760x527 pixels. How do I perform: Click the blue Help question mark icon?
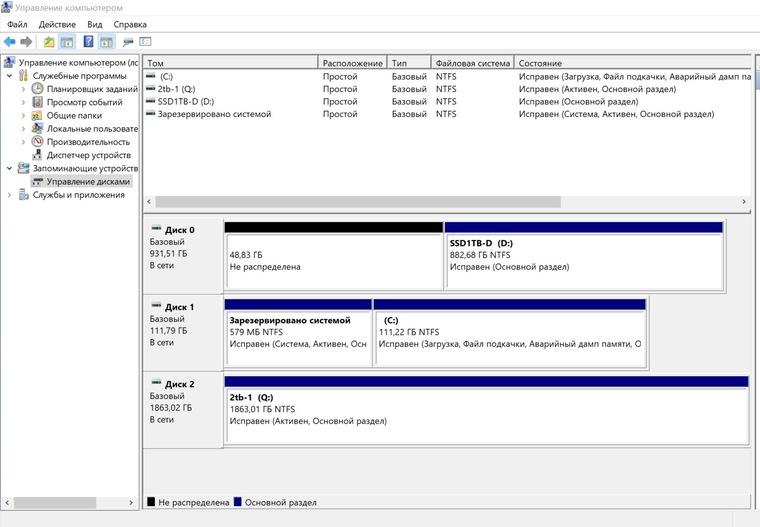click(x=88, y=42)
